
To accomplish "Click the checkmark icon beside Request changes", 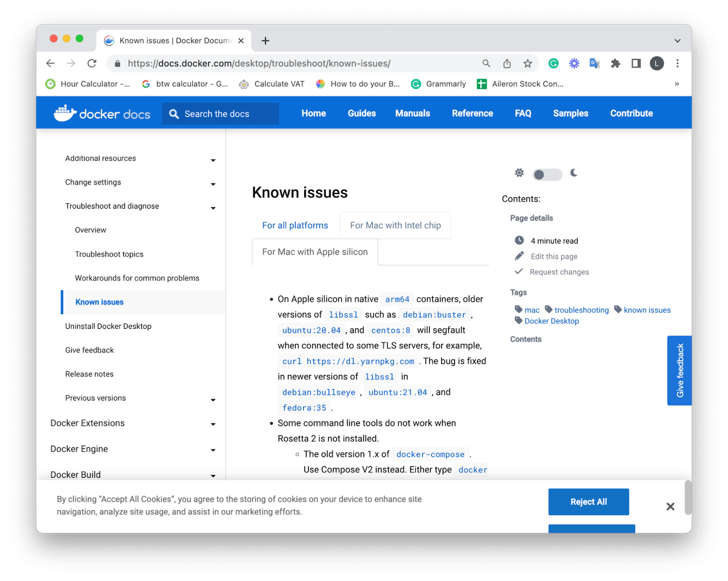I will coord(519,271).
